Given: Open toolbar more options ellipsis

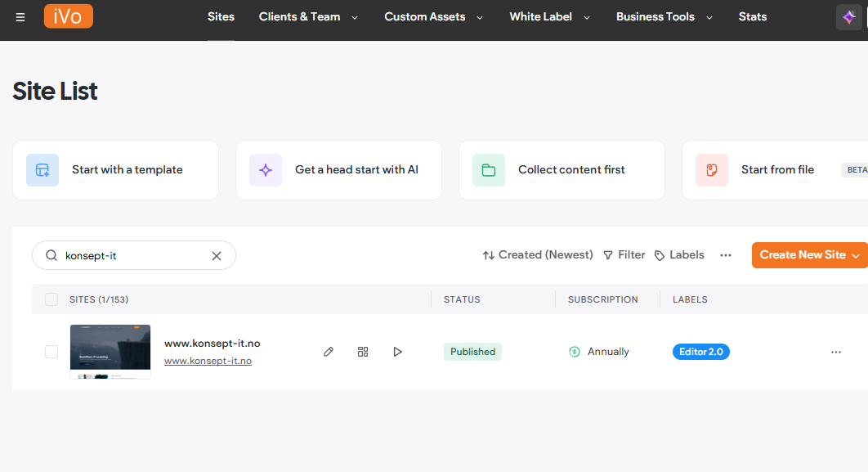Looking at the screenshot, I should pos(726,255).
